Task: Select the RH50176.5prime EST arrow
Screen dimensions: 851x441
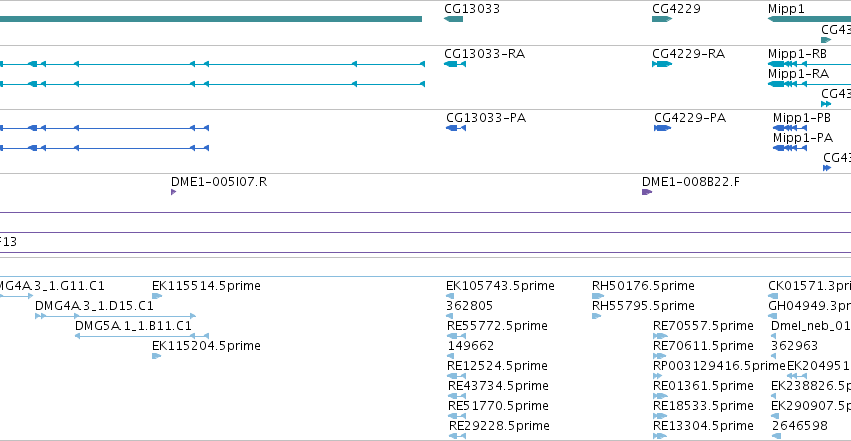Action: [598, 296]
